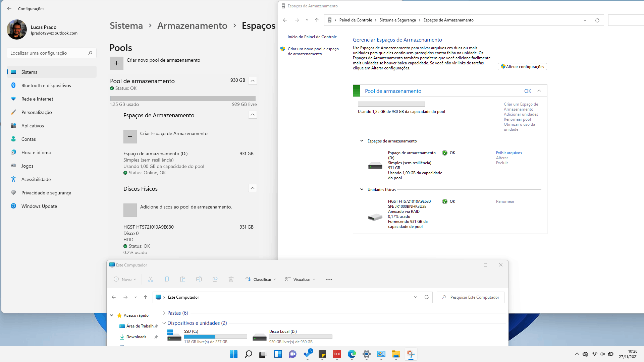Refresh the Control Panel window
Viewport: 644px width, 362px height.
point(597,20)
